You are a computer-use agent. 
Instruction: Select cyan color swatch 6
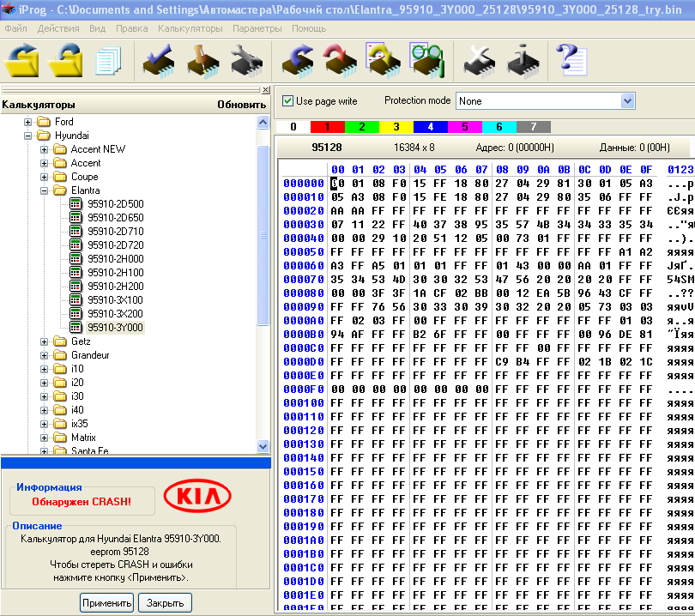[x=499, y=127]
